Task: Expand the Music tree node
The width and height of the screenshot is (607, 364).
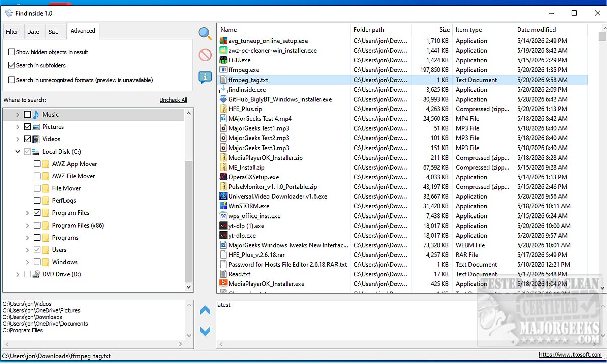Action: pos(18,115)
